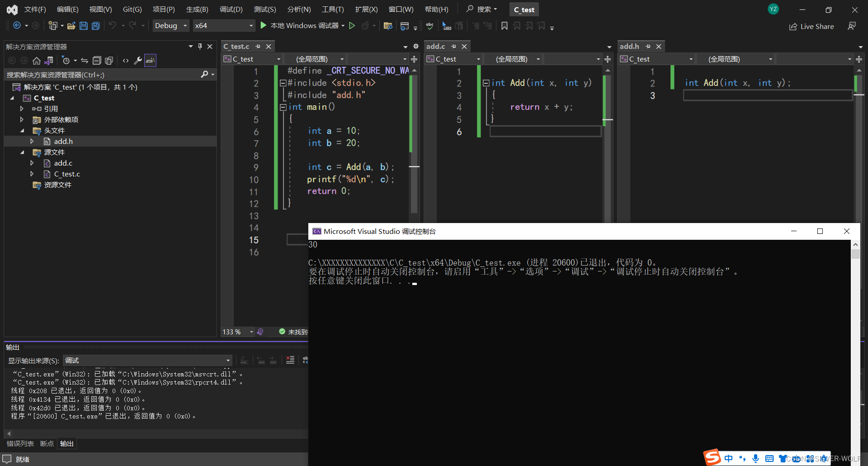
Task: Collapse the main() function outline box
Action: coord(283,107)
